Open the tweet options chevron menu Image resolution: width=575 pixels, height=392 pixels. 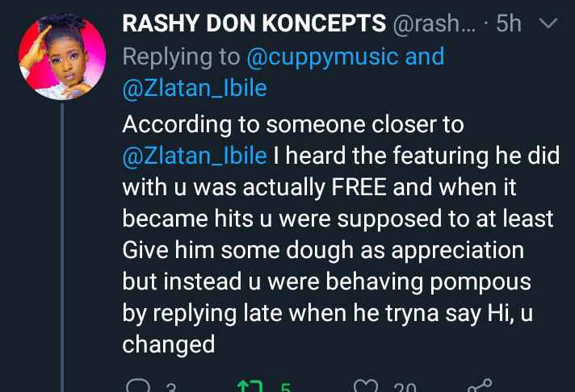(x=548, y=25)
